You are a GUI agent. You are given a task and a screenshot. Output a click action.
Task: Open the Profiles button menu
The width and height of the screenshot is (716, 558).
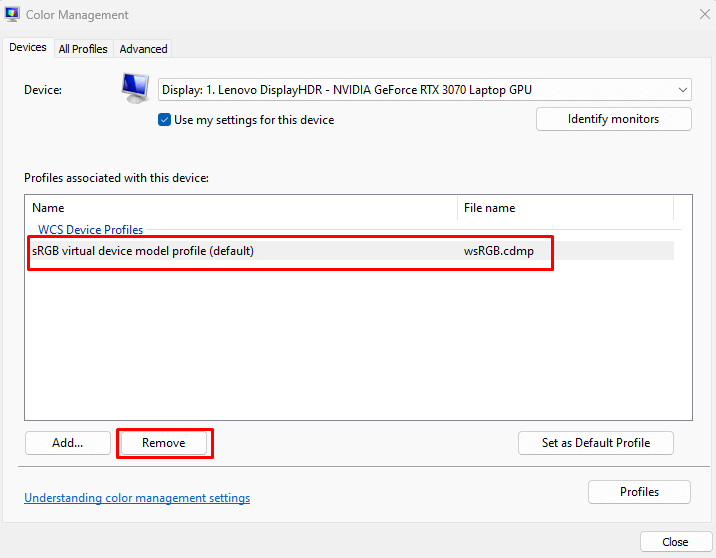pos(639,492)
